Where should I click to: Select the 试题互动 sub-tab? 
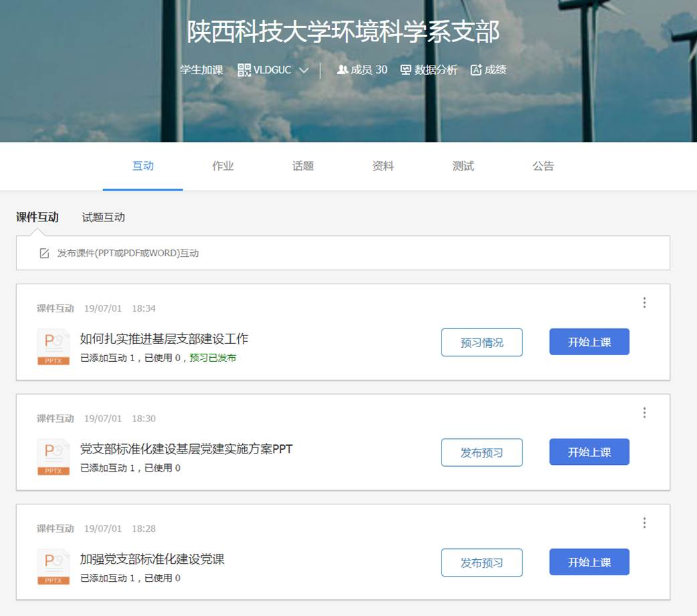103,217
